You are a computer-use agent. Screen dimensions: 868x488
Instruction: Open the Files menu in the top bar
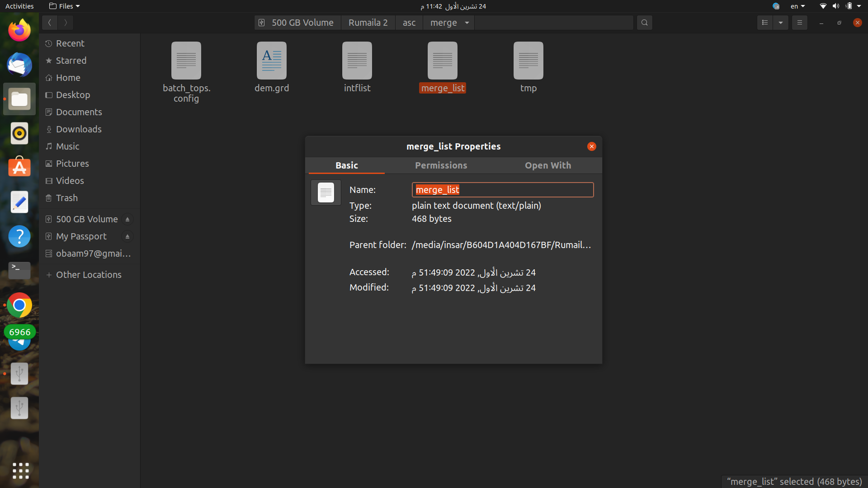64,6
